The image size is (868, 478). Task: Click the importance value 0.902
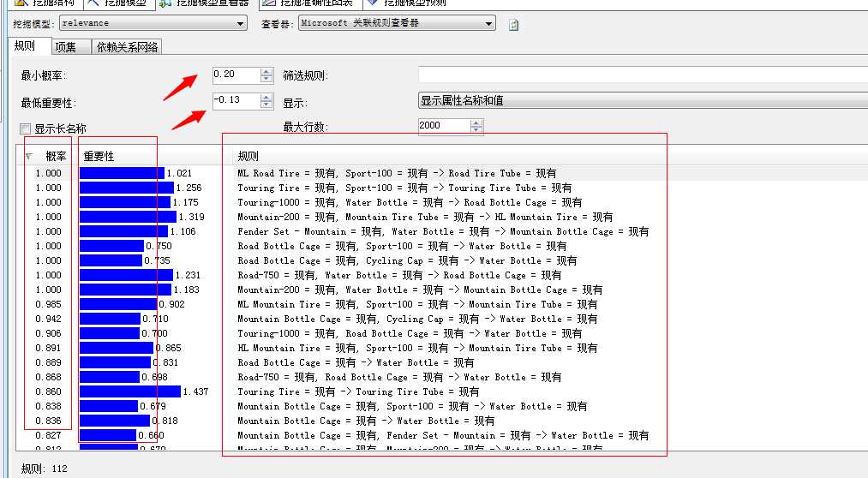point(171,304)
